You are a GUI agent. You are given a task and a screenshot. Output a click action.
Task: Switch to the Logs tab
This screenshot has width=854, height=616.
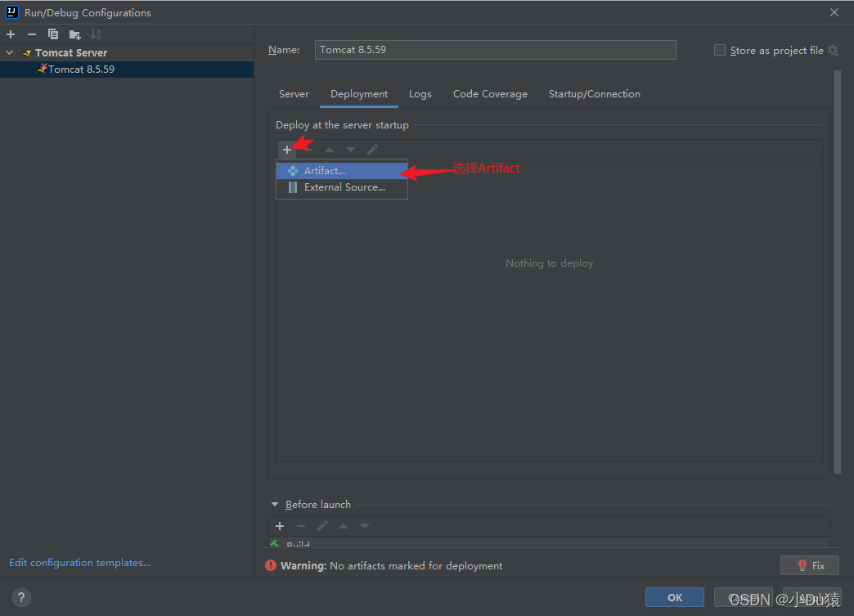tap(420, 94)
